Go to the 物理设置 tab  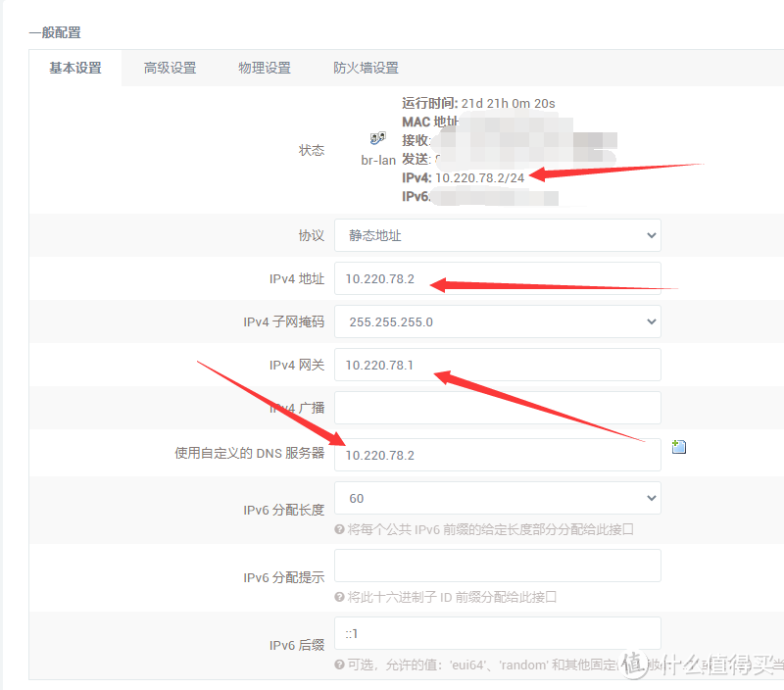265,68
